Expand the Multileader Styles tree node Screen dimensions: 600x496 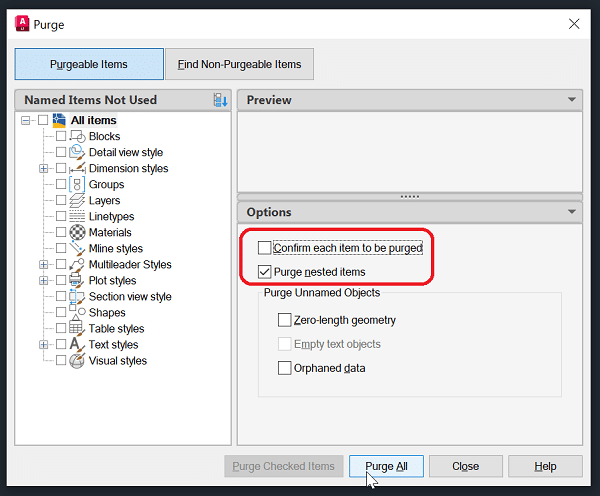(x=44, y=265)
